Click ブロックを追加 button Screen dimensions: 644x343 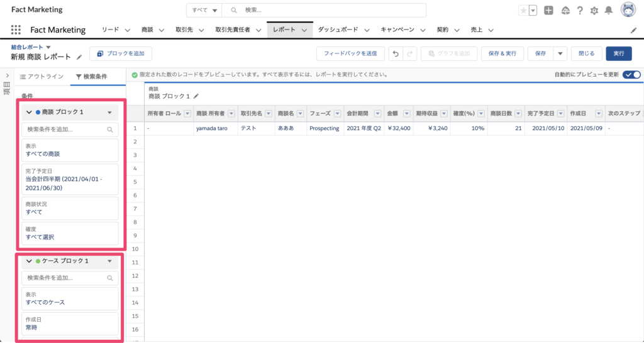(x=121, y=54)
